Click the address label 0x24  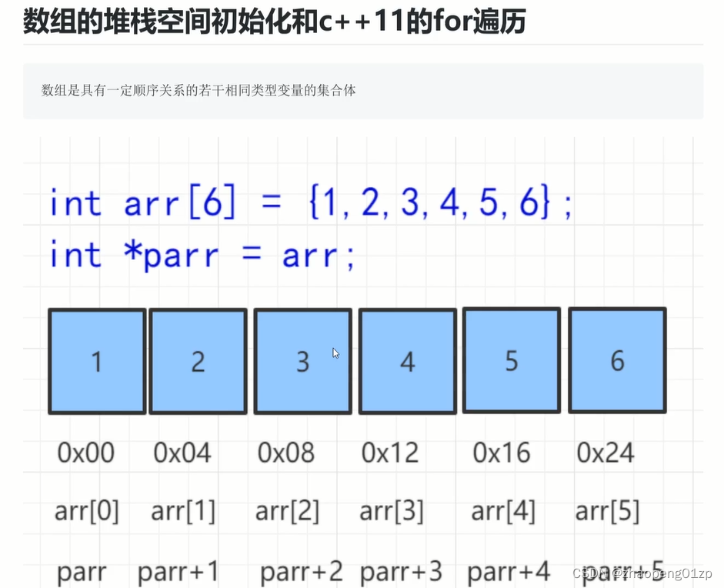[x=605, y=453]
